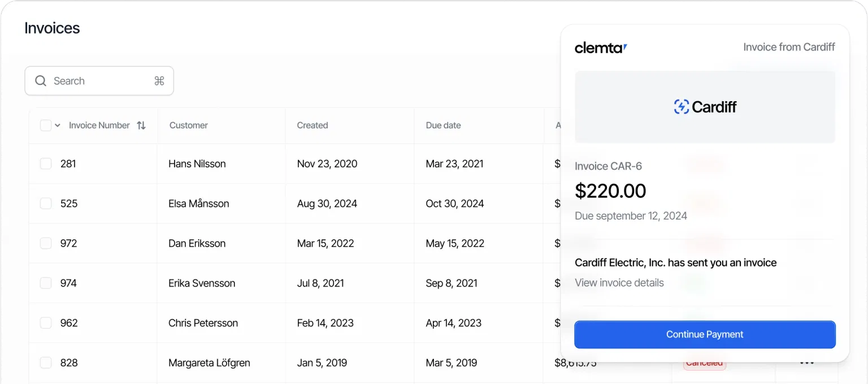Click the Invoice Number column header
The image size is (868, 384).
(99, 126)
